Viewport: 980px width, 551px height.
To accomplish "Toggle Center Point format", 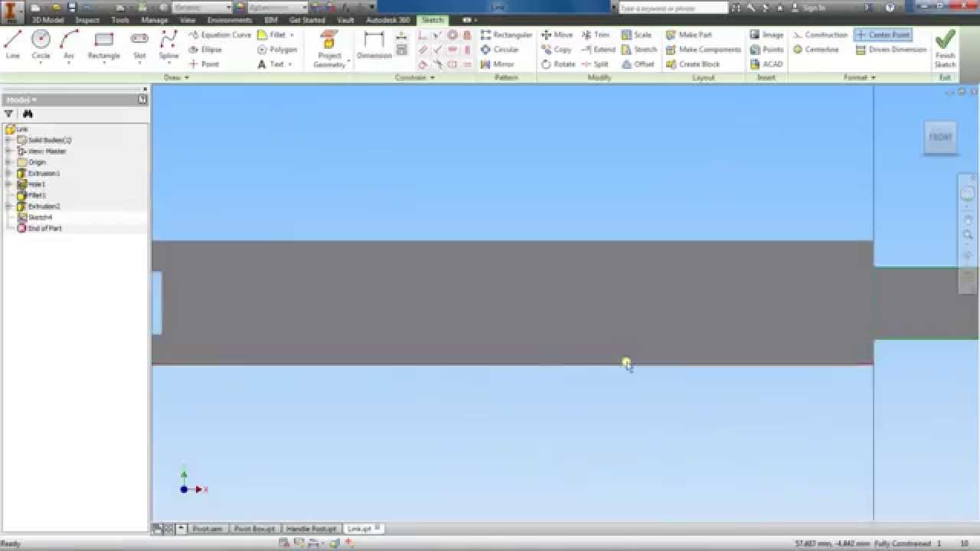I will (882, 35).
